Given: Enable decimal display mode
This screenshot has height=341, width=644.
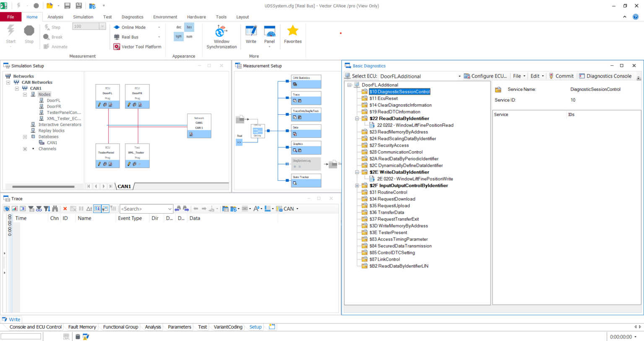Looking at the screenshot, I should 178,27.
